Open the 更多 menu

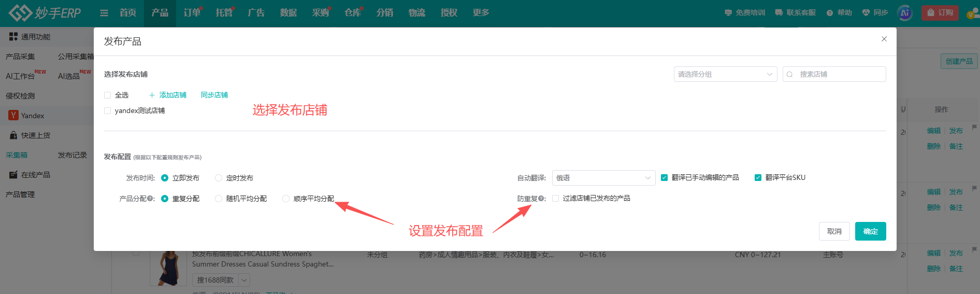(481, 12)
